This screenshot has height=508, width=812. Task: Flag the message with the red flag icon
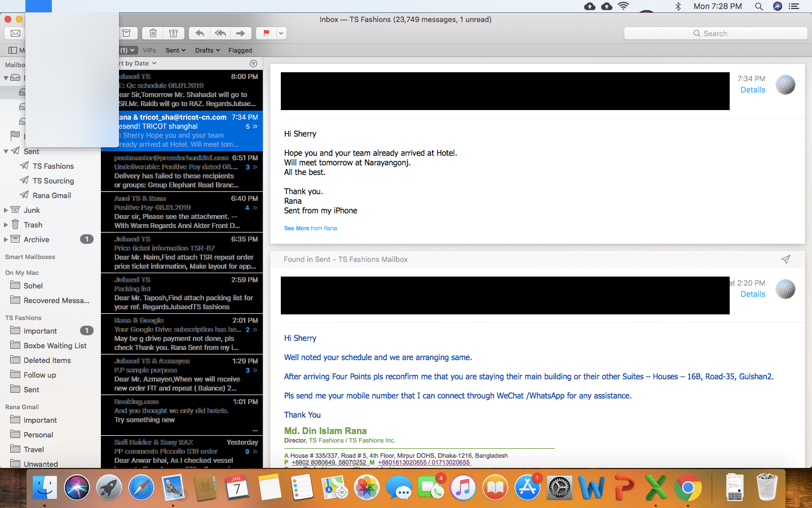click(264, 33)
